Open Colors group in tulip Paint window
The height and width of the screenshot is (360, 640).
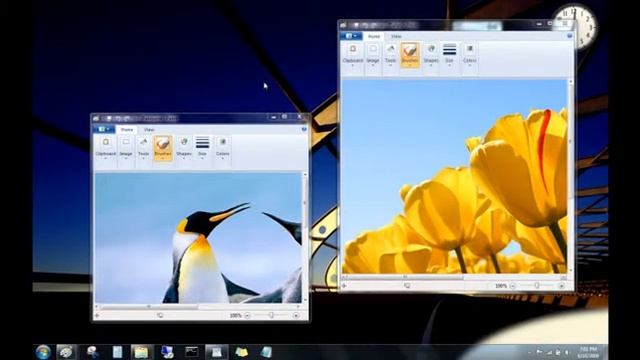(470, 55)
